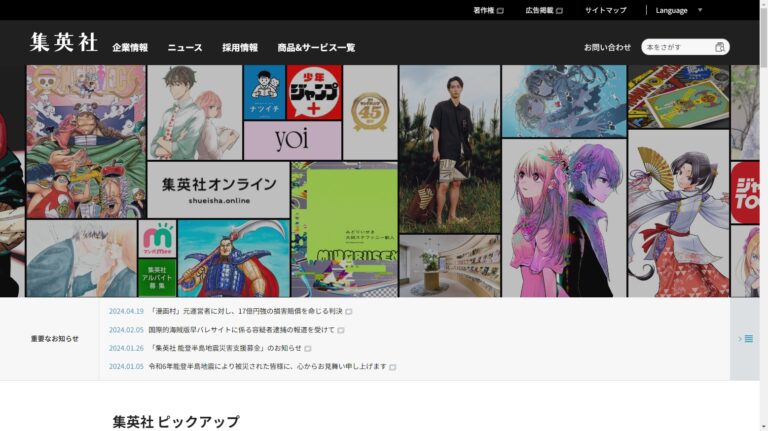Click the 集英社 ピックアップ heading

point(176,422)
